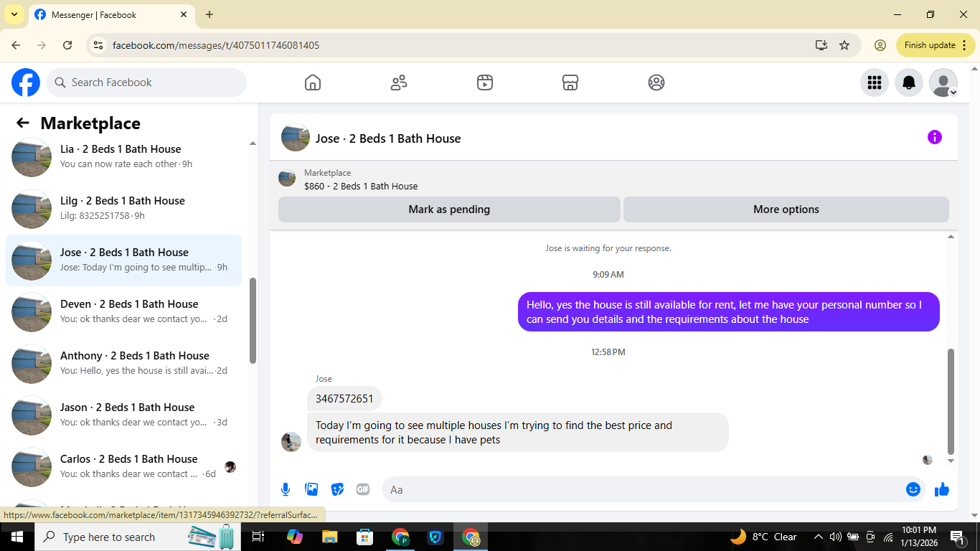
Task: Open Carlos conversation in list
Action: pyautogui.click(x=123, y=467)
